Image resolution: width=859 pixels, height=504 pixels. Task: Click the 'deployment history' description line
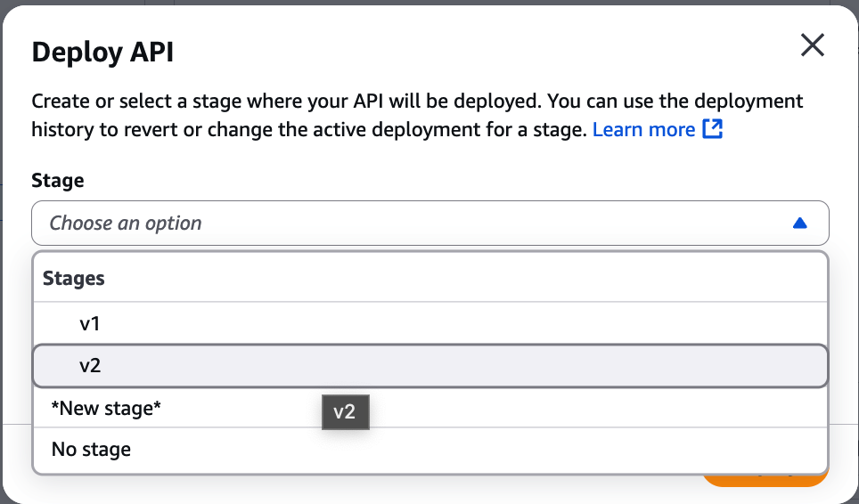(310, 129)
